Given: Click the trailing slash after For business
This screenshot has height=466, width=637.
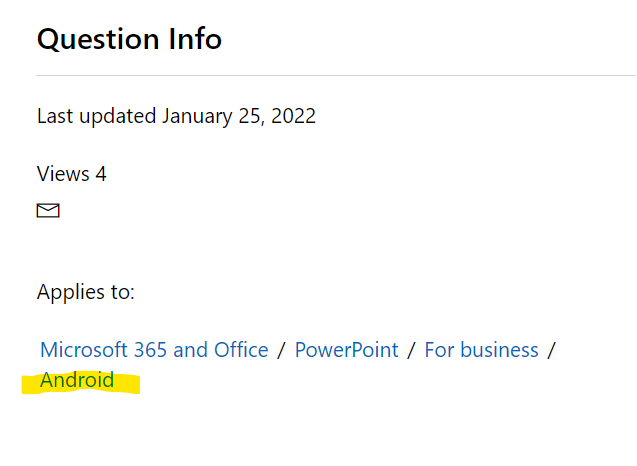Looking at the screenshot, I should coord(552,350).
